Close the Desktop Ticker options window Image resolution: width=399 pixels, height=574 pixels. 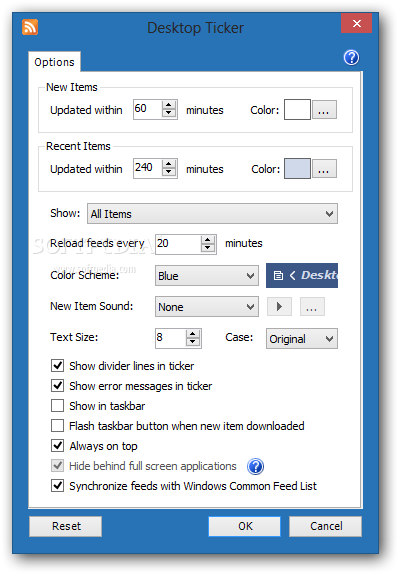coord(356,23)
